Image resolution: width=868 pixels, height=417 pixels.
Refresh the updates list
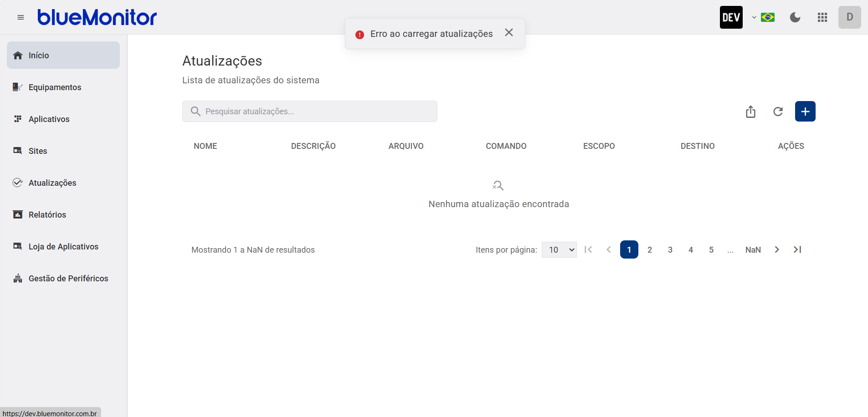(x=778, y=112)
